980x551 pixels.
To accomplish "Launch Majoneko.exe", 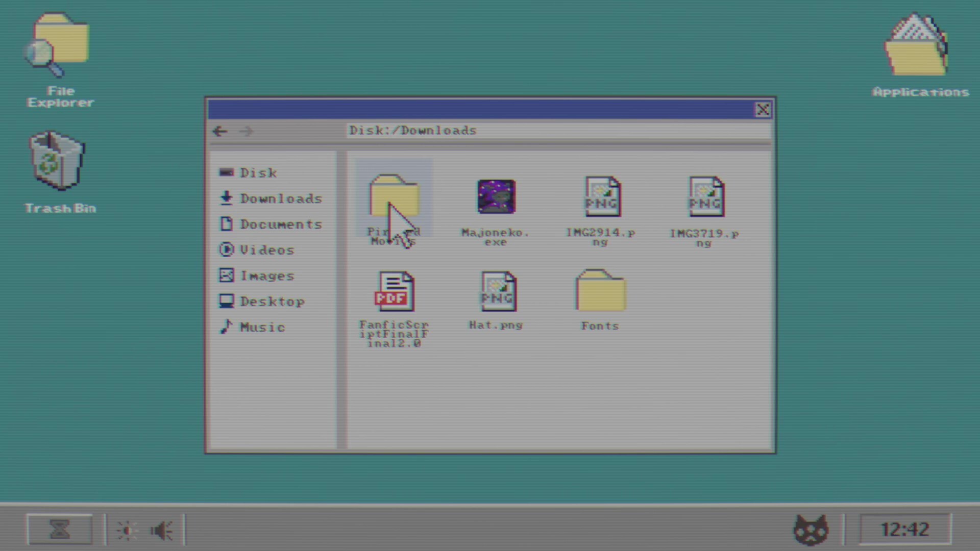I will click(496, 196).
